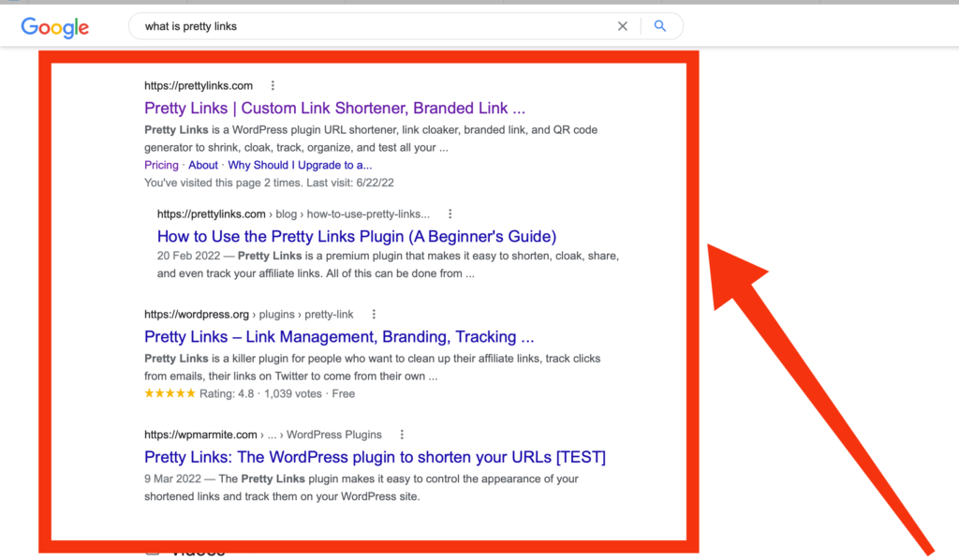Click the wordpress.org plugins breadcrumb URL

coord(249,315)
